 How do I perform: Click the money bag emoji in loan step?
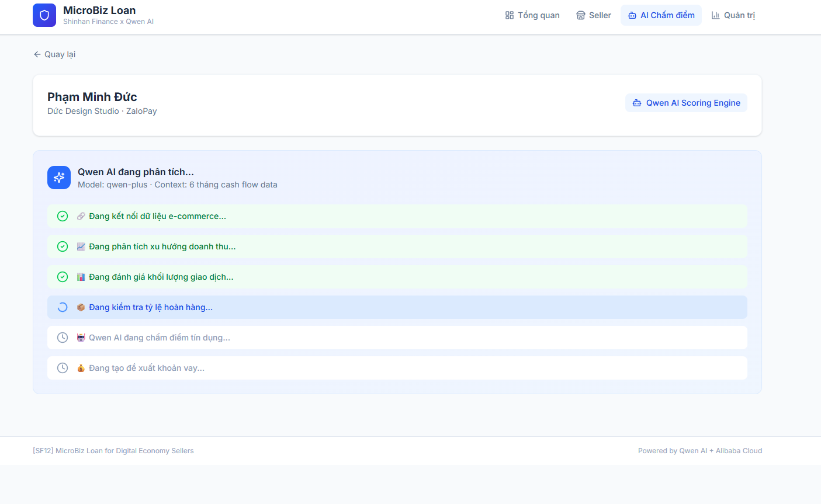click(x=81, y=368)
